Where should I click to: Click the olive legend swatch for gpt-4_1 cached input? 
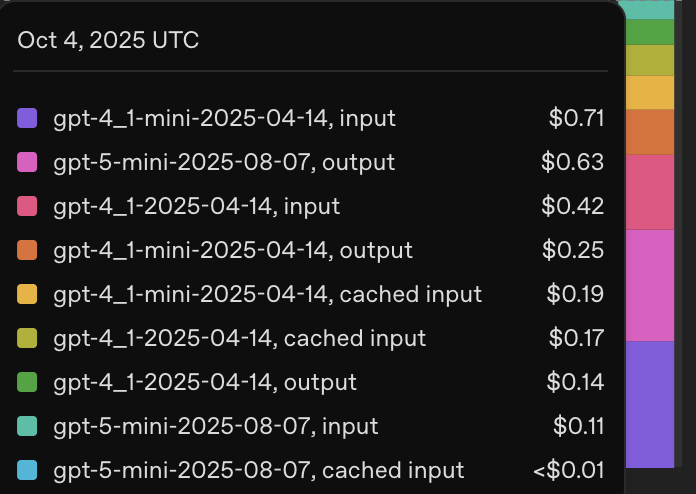pyautogui.click(x=28, y=338)
